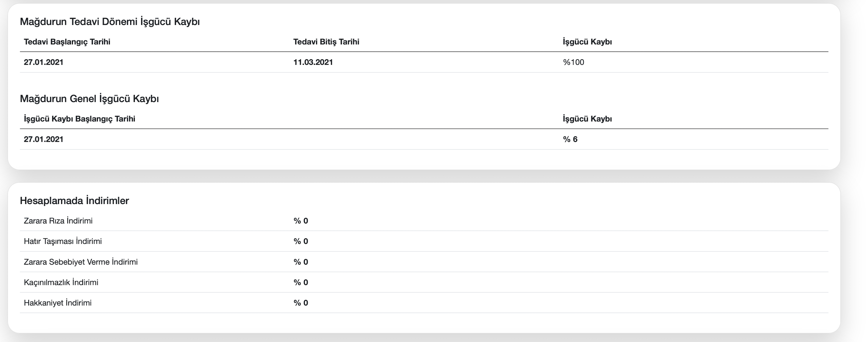Click İşgücü Kaybı header in general loss table

tap(587, 119)
